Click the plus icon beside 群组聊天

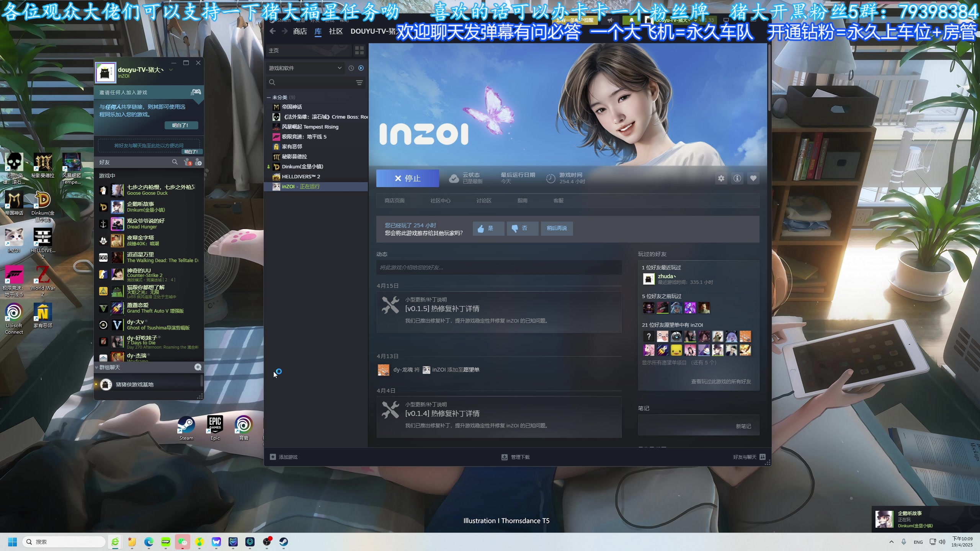(x=198, y=367)
